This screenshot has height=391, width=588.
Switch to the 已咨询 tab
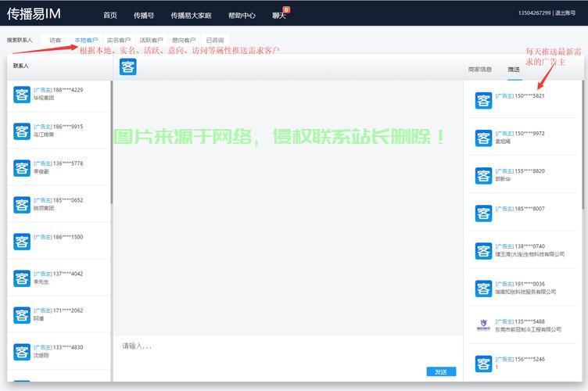pos(215,40)
